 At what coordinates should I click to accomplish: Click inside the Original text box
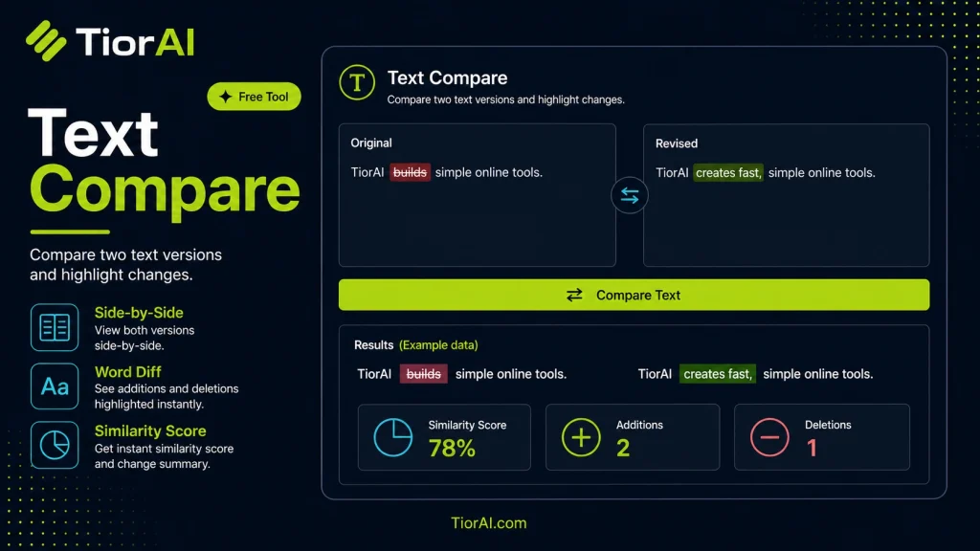coord(477,195)
